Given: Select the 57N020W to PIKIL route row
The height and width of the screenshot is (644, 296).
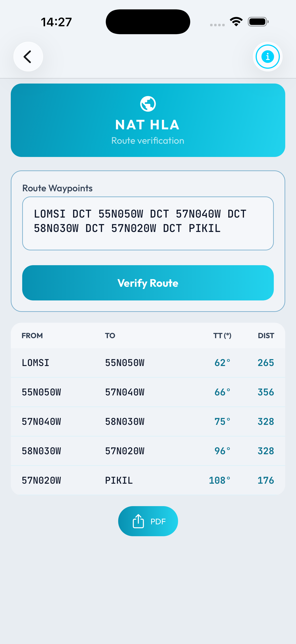Looking at the screenshot, I should tap(148, 480).
